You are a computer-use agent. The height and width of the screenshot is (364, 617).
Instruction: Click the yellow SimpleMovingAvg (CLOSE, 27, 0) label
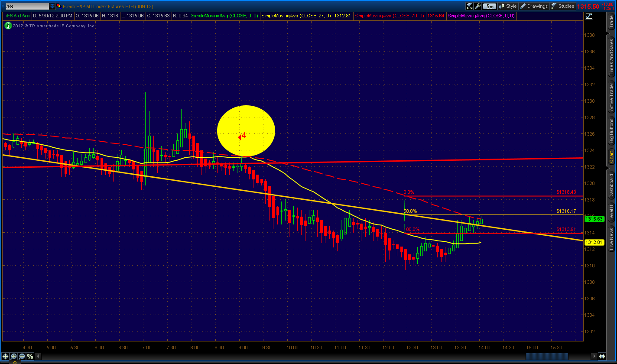pos(297,16)
